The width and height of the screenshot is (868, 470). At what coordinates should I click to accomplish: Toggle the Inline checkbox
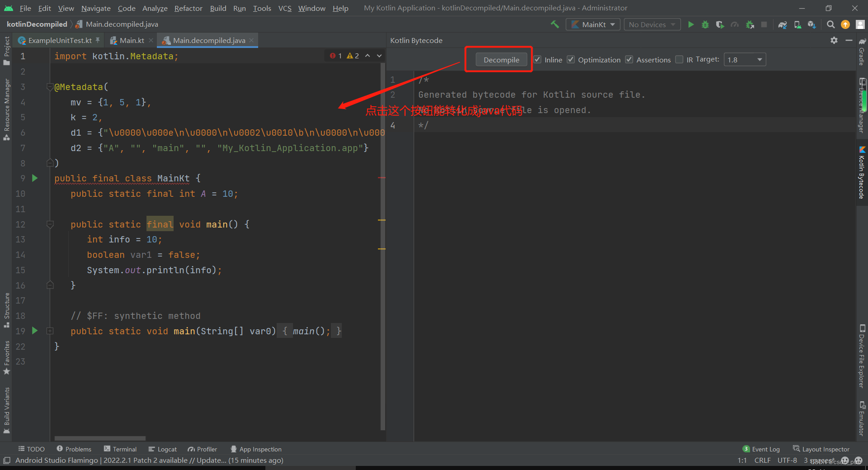(538, 59)
